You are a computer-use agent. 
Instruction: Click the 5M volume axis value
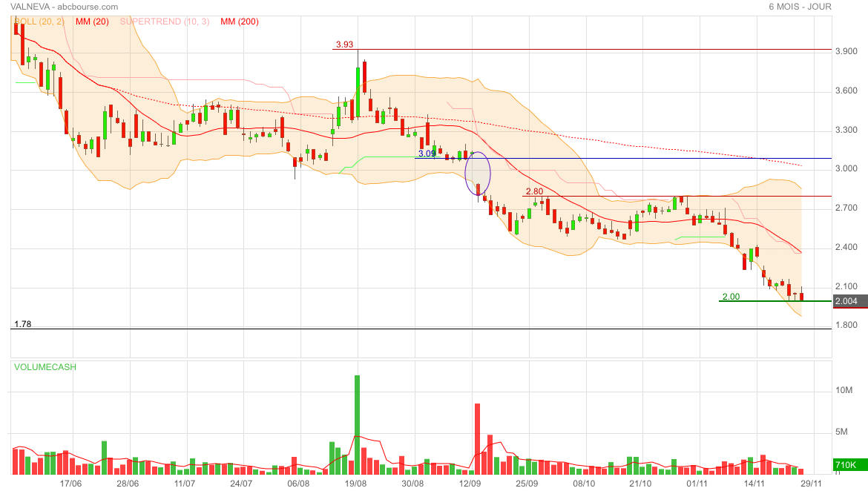tap(841, 432)
